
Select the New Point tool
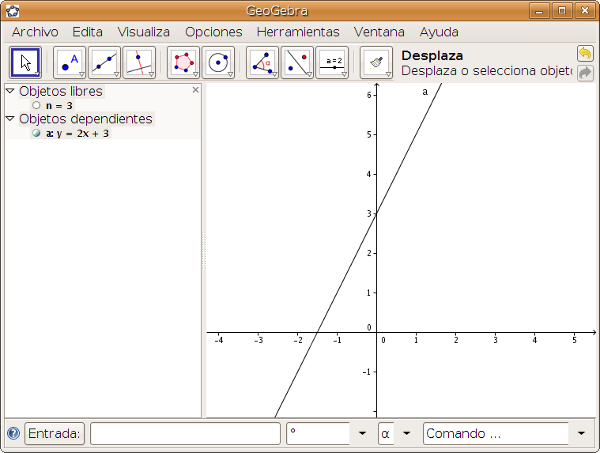click(69, 62)
